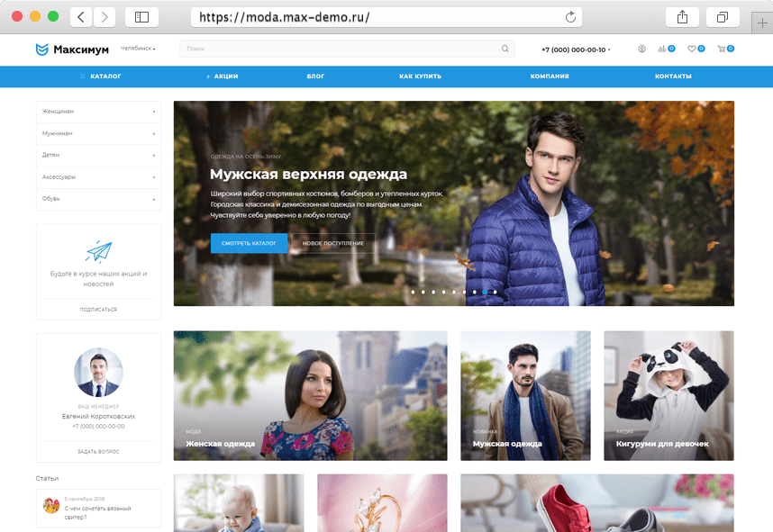Go back with the browser back arrow

click(x=81, y=17)
